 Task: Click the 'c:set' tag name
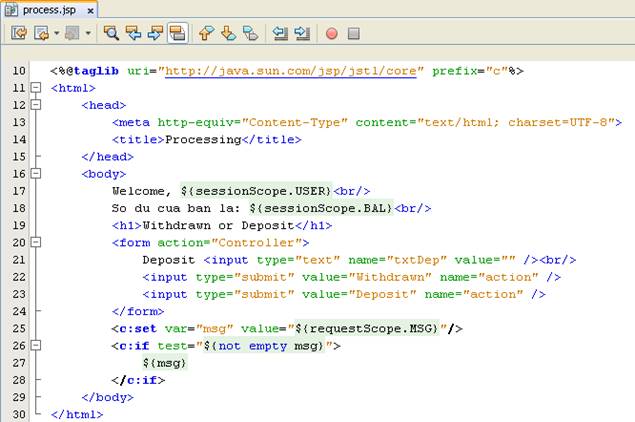[138, 328]
